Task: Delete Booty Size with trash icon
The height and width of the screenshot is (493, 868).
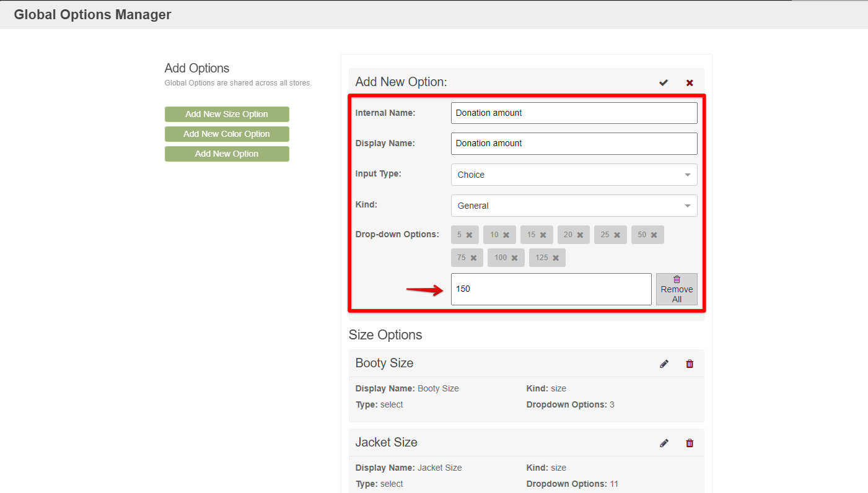Action: [x=690, y=364]
